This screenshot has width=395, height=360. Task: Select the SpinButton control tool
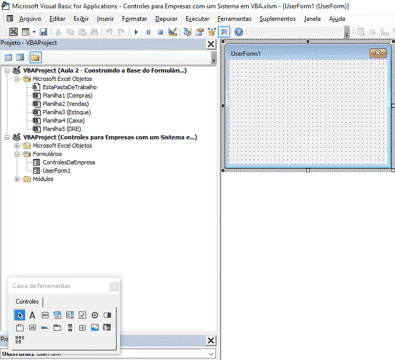click(x=82, y=328)
